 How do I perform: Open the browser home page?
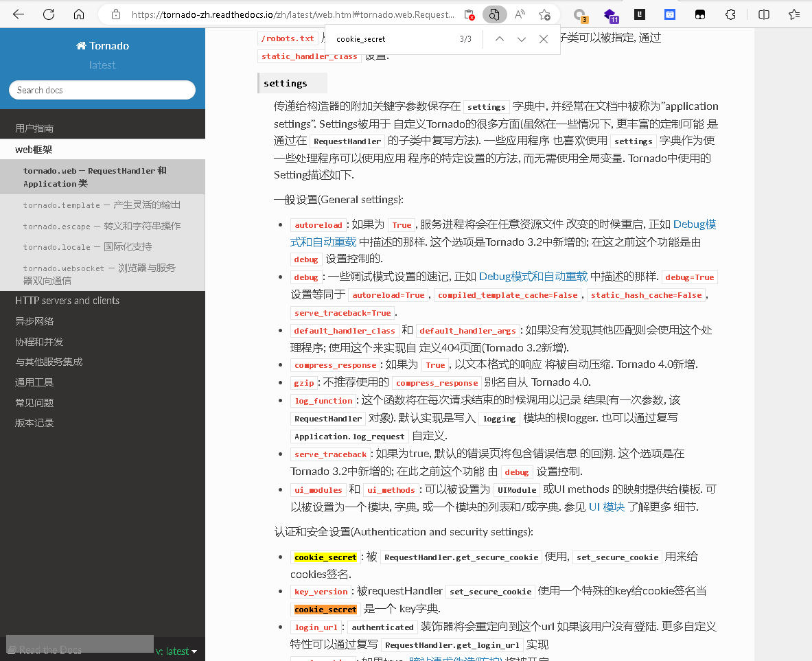[79, 14]
